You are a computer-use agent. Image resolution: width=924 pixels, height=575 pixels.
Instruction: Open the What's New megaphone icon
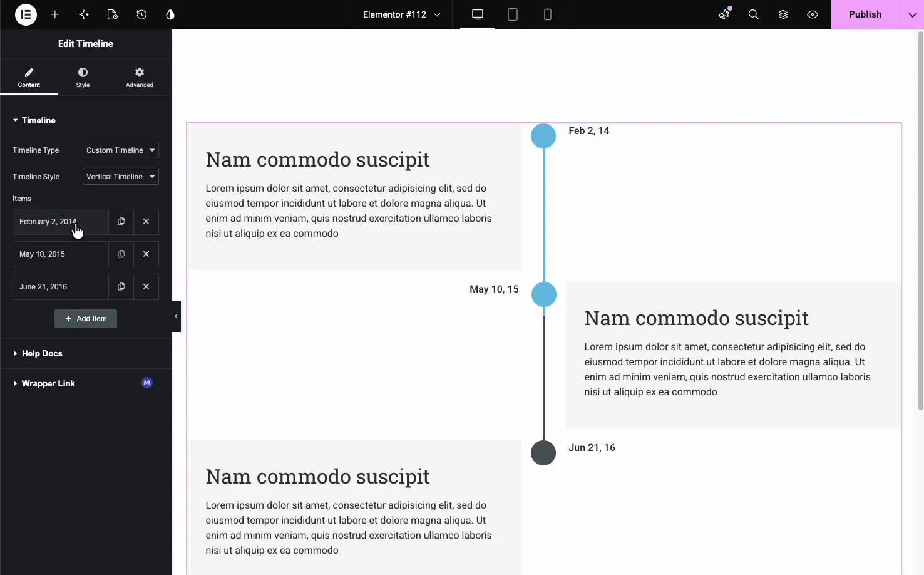[x=724, y=14]
